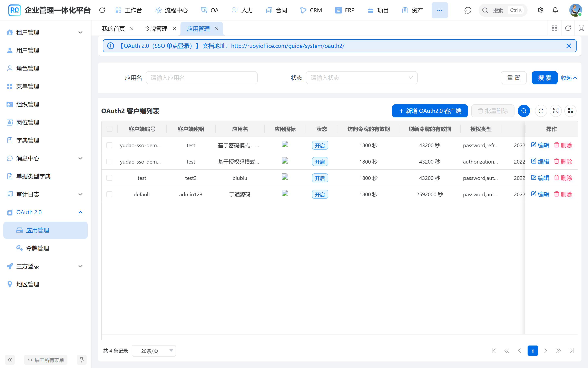Focus the 应用名 input field

coord(202,78)
